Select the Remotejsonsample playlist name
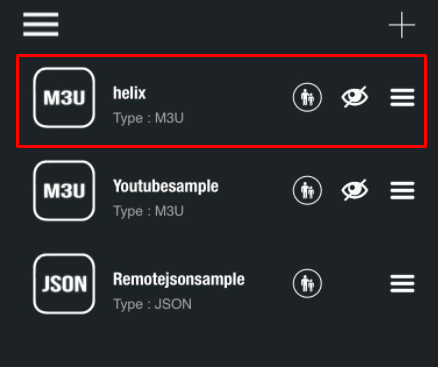The image size is (438, 367). click(179, 279)
